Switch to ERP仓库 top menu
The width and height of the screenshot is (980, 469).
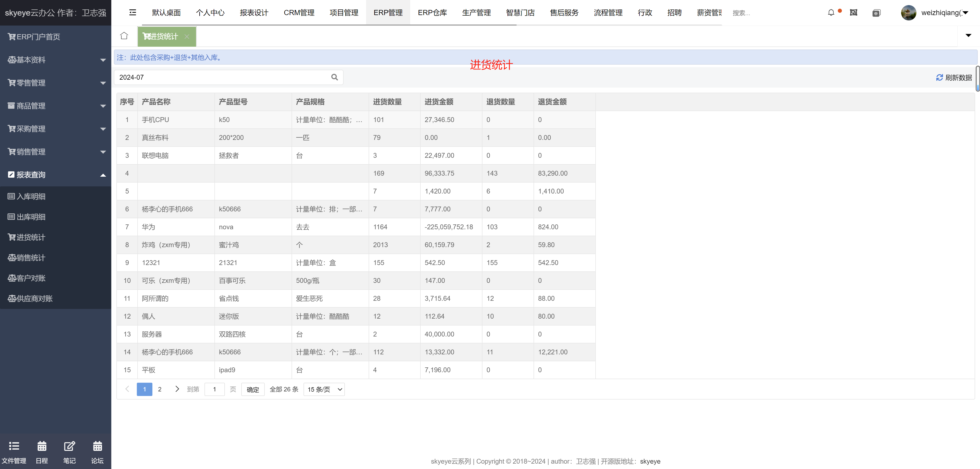tap(432, 13)
